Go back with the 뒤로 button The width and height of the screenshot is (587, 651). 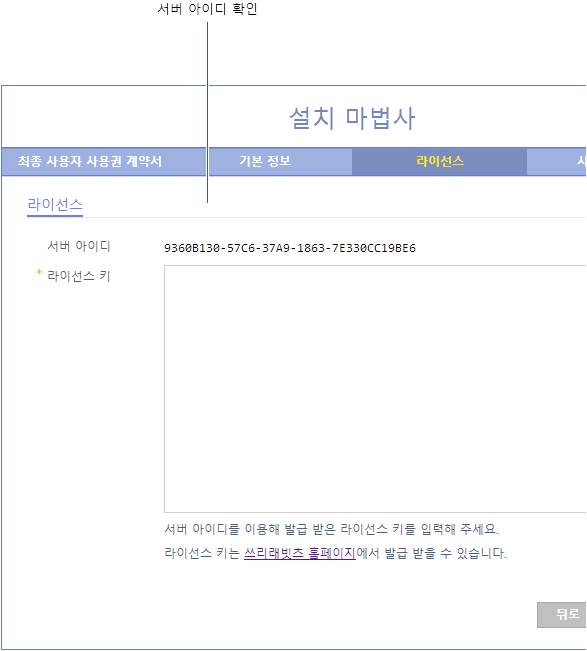click(562, 614)
